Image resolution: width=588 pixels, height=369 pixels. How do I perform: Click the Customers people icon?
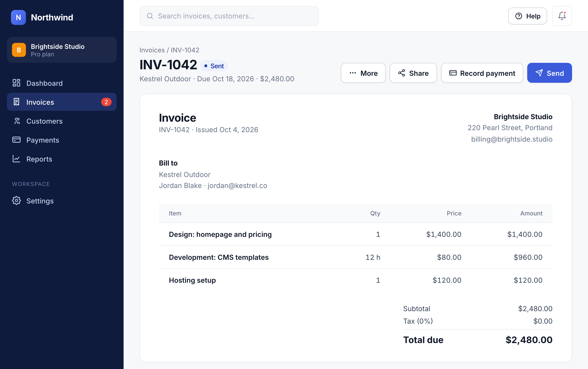click(x=17, y=121)
